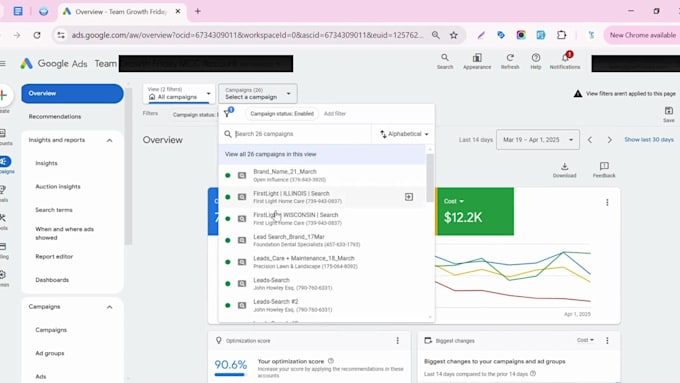This screenshot has width=680, height=383.
Task: Open the Optimization score three-dot menu
Action: tap(397, 340)
